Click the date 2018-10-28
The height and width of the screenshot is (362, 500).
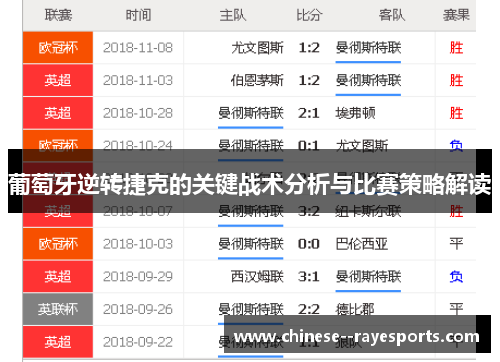[138, 113]
